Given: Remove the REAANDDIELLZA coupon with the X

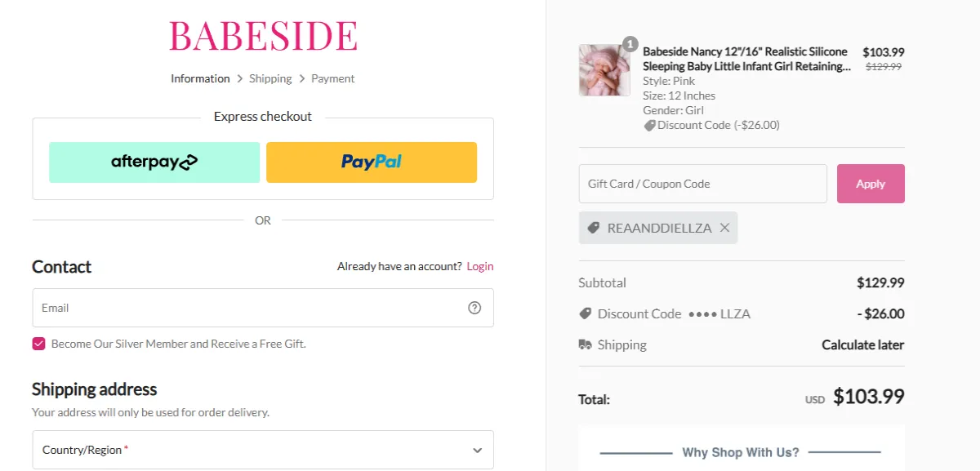Looking at the screenshot, I should click(x=724, y=227).
